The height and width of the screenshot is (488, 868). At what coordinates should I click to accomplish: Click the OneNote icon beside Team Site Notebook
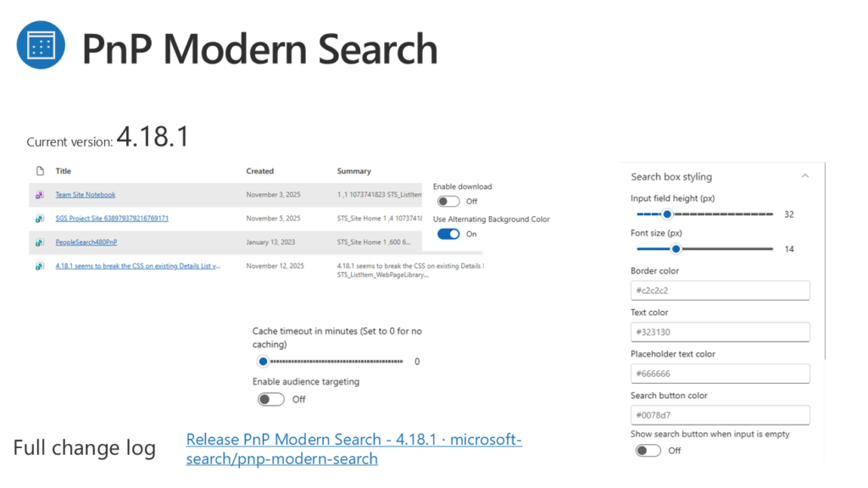point(40,195)
